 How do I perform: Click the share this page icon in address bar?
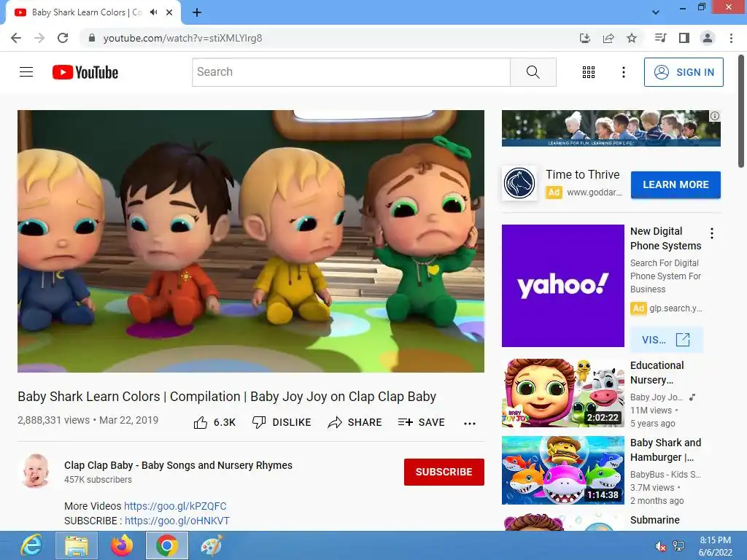point(608,38)
